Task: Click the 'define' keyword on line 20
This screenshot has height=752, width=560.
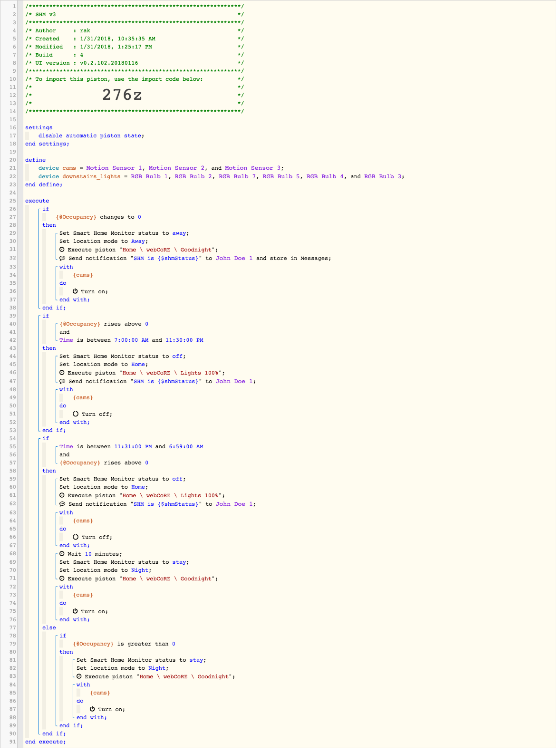Action: click(36, 160)
